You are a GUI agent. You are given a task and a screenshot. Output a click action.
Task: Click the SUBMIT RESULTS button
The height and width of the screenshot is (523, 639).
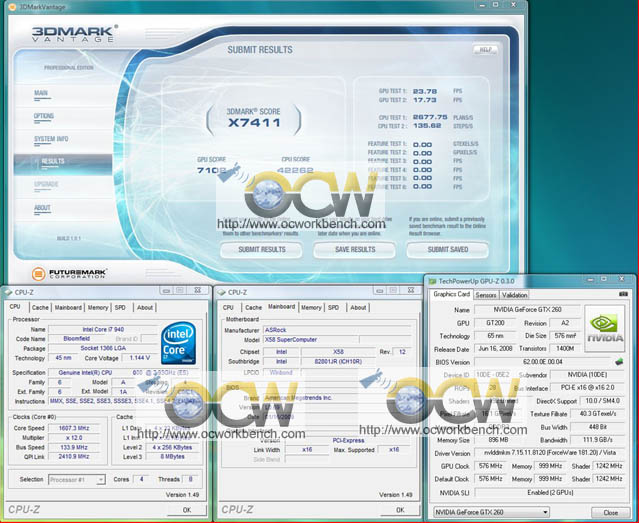click(262, 249)
